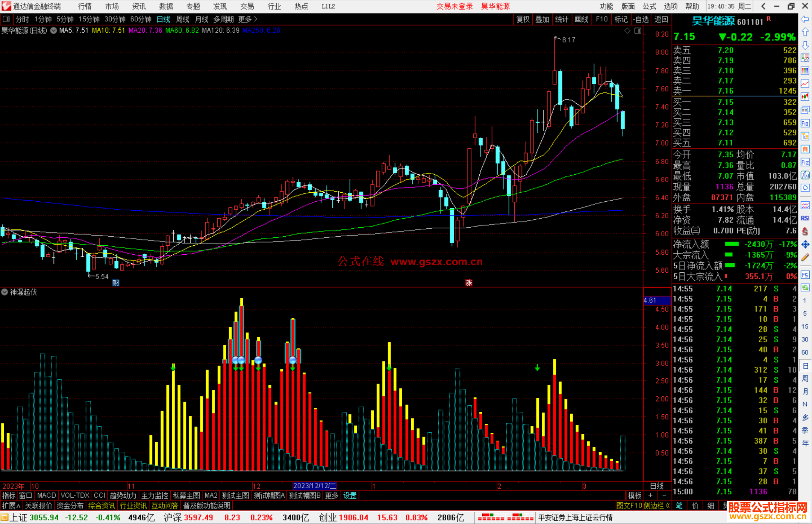Click the back arrow in right sidebar
Image resolution: width=812 pixels, height=524 pixels.
(x=805, y=19)
